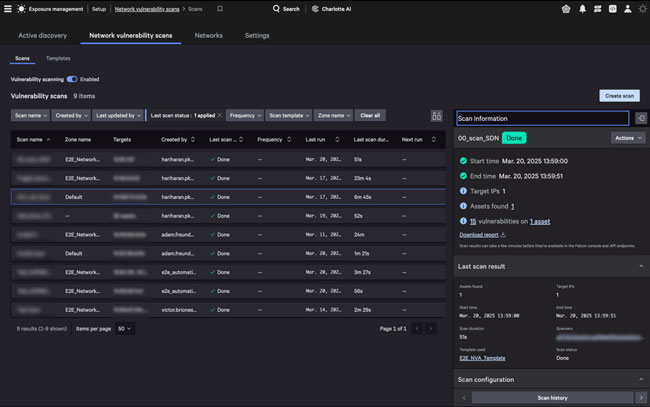Toggle Vulnerability scanning switch
This screenshot has height=407, width=650.
pos(72,79)
